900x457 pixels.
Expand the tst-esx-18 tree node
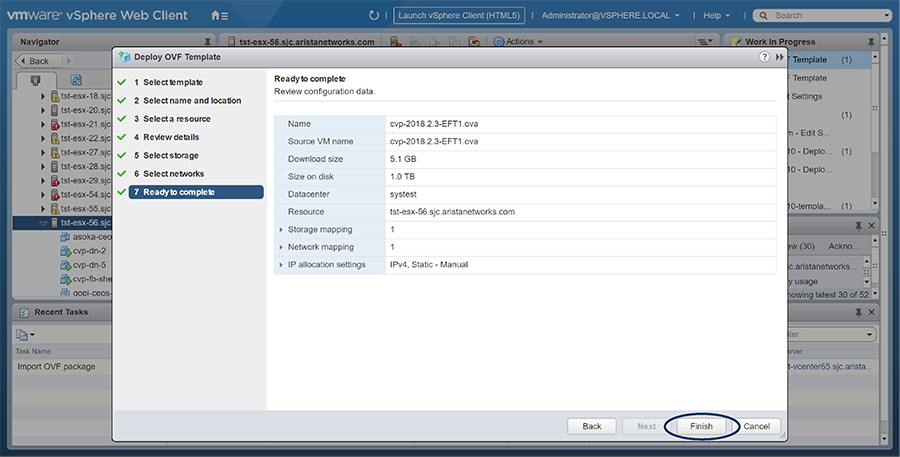click(43, 96)
